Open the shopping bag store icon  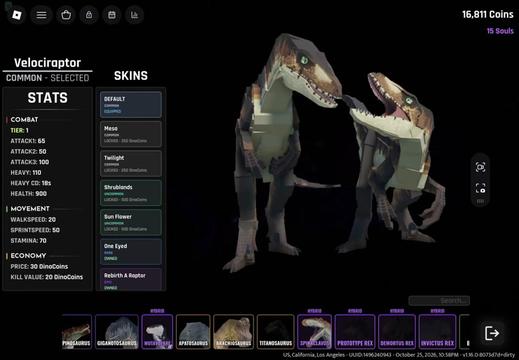pyautogui.click(x=66, y=15)
